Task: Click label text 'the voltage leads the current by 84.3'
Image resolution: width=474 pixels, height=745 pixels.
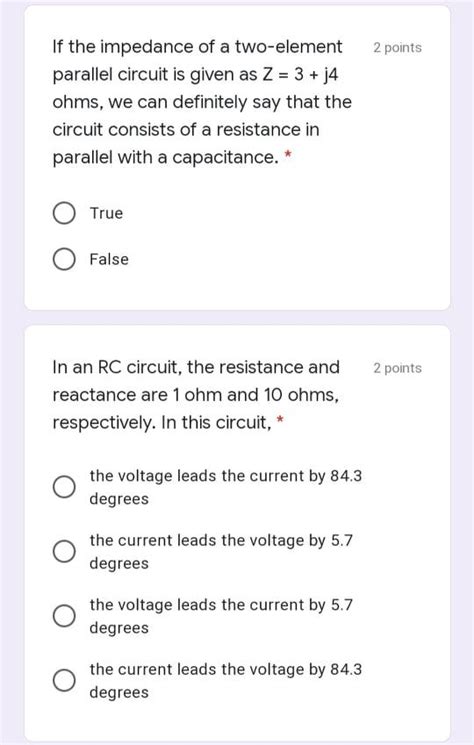Action: pos(226,476)
